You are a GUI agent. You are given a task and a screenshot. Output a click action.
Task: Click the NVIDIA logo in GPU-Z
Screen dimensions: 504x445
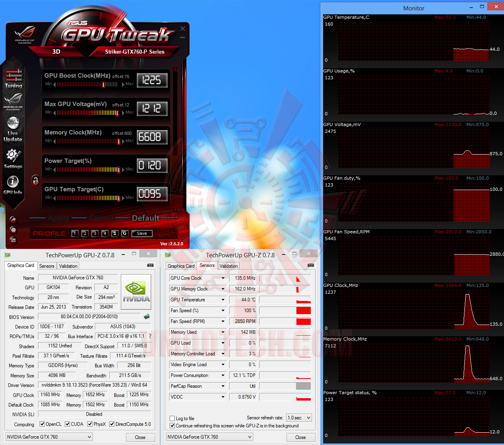point(136,292)
